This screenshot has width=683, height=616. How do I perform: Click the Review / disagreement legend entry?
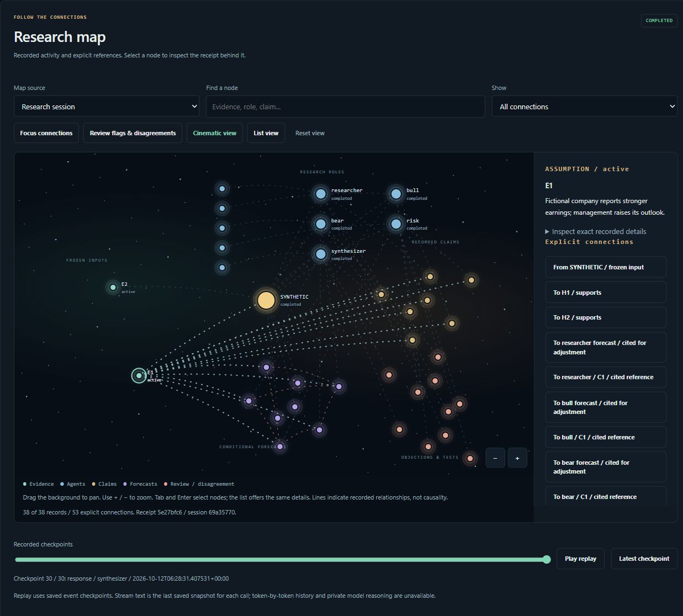point(199,484)
